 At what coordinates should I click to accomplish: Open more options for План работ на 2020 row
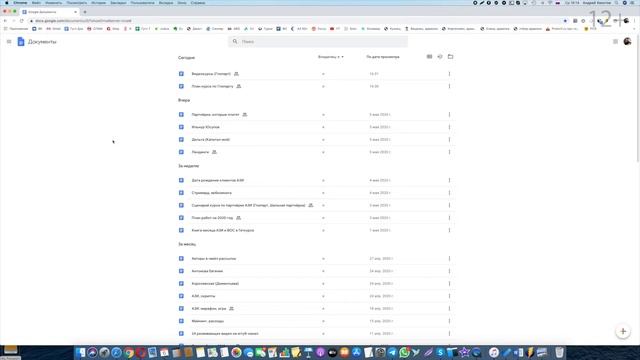(x=449, y=218)
